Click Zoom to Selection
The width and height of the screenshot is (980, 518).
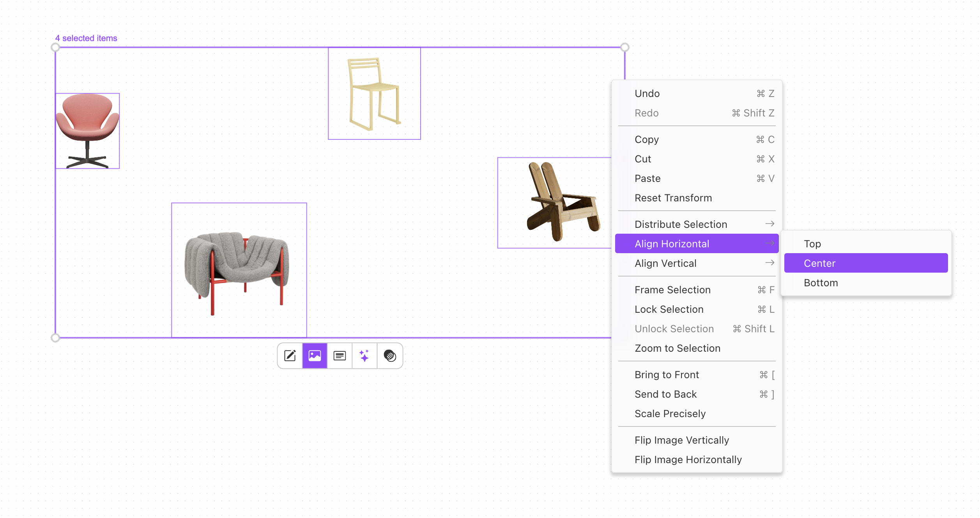pyautogui.click(x=697, y=348)
